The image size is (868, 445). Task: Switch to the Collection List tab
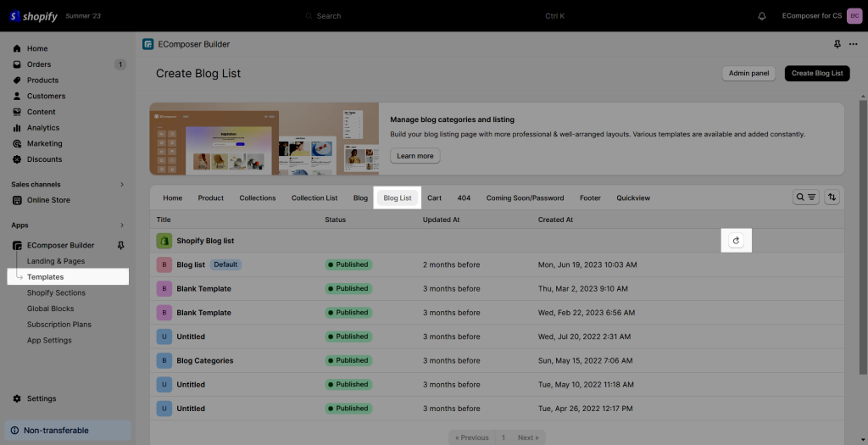click(314, 197)
